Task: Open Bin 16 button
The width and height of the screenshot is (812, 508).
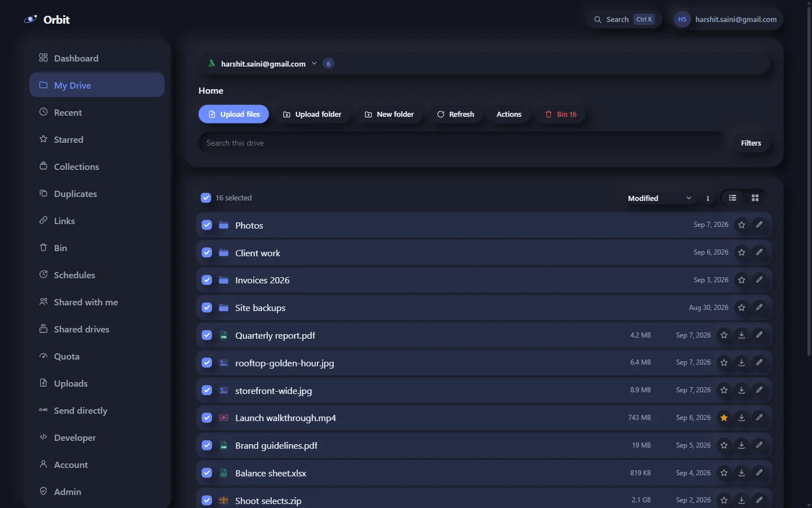Action: tap(561, 115)
